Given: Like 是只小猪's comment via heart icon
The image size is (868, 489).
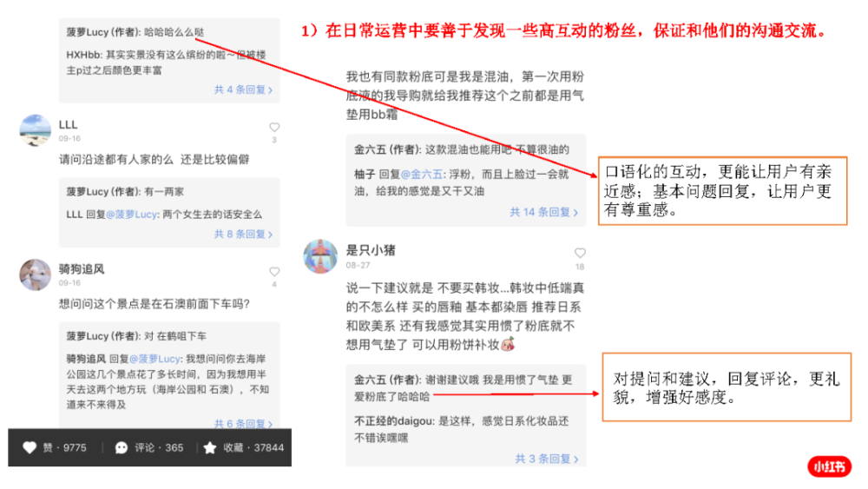Looking at the screenshot, I should (580, 253).
